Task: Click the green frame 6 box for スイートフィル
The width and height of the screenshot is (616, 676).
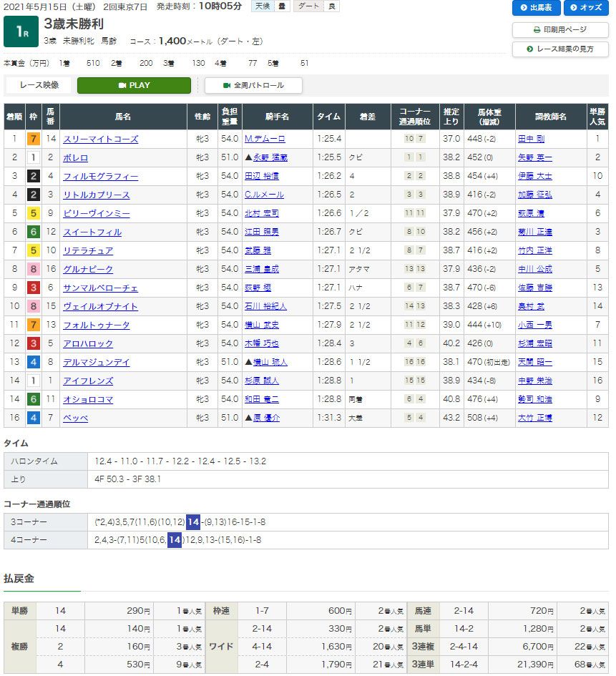Action: (x=33, y=232)
